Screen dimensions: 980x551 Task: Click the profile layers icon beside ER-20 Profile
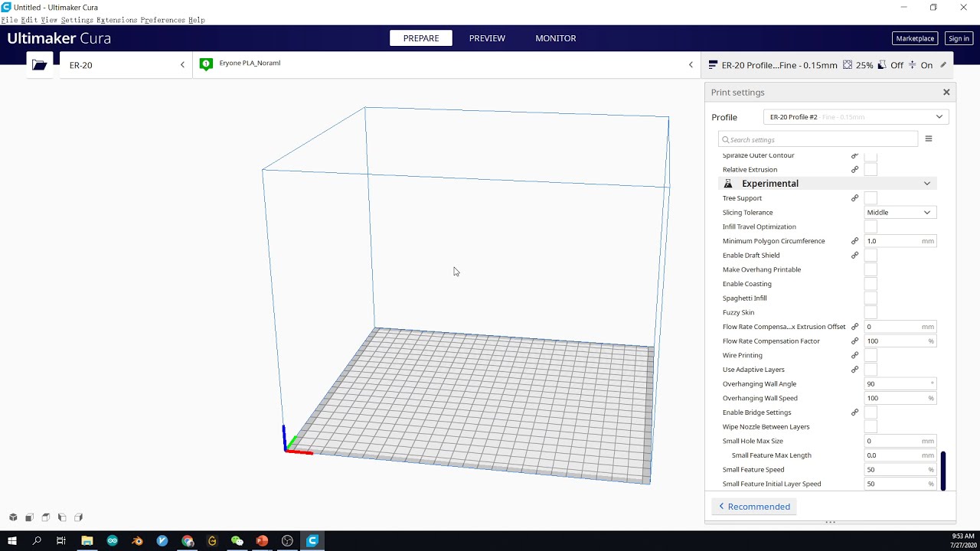click(714, 65)
